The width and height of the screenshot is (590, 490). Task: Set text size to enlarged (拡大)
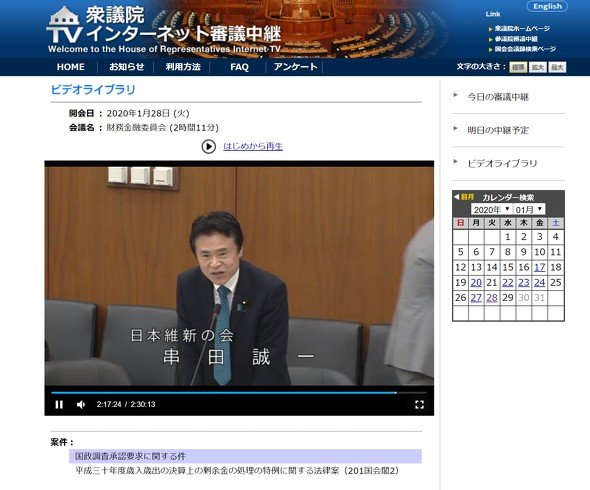coord(537,67)
